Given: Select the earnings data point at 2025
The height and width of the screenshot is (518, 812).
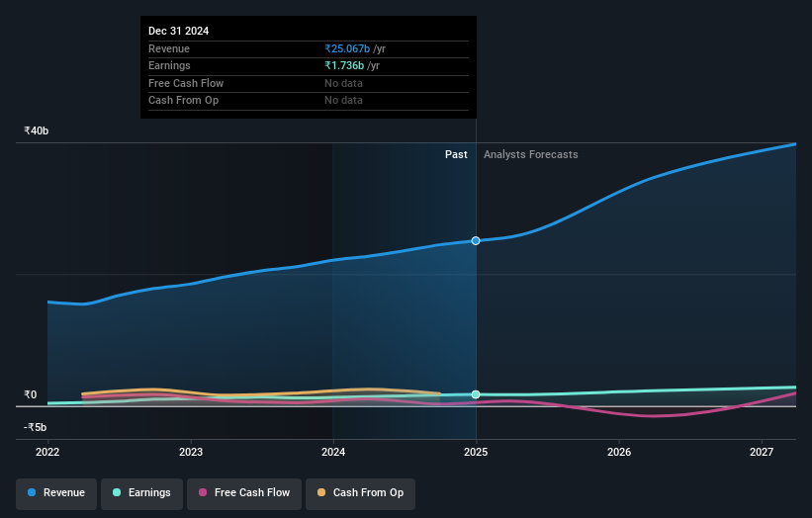Looking at the screenshot, I should click(476, 394).
